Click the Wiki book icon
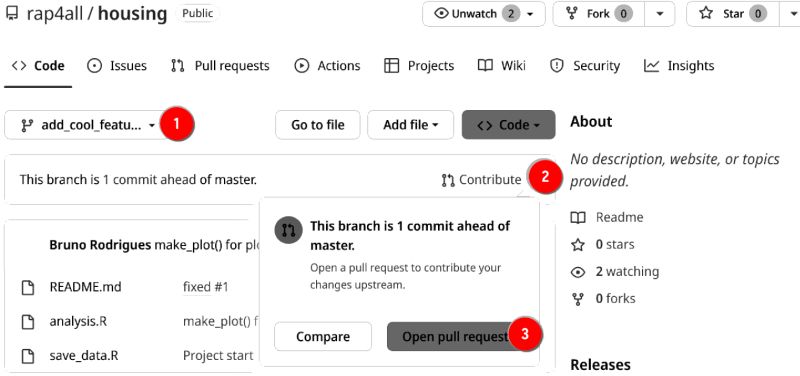The image size is (800, 376). 485,66
